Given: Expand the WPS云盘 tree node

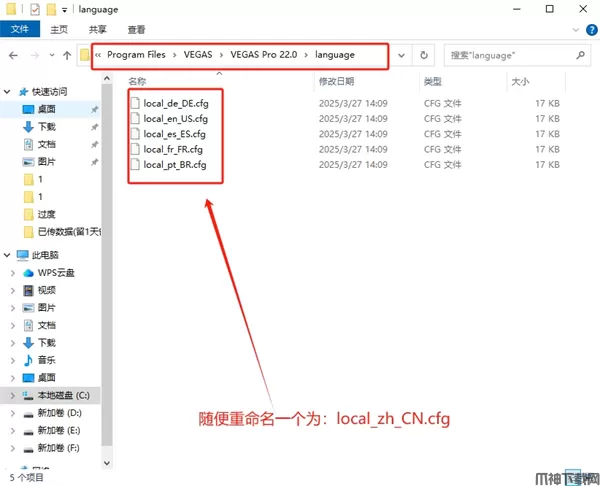Looking at the screenshot, I should (x=13, y=273).
